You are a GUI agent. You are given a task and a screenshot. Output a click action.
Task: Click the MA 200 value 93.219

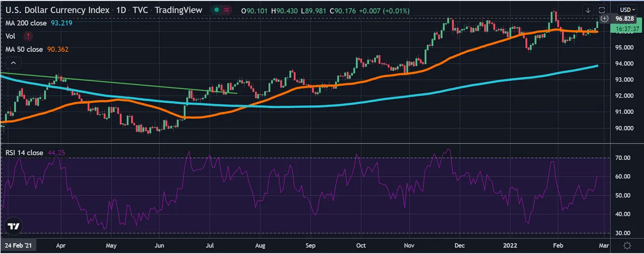[x=62, y=23]
